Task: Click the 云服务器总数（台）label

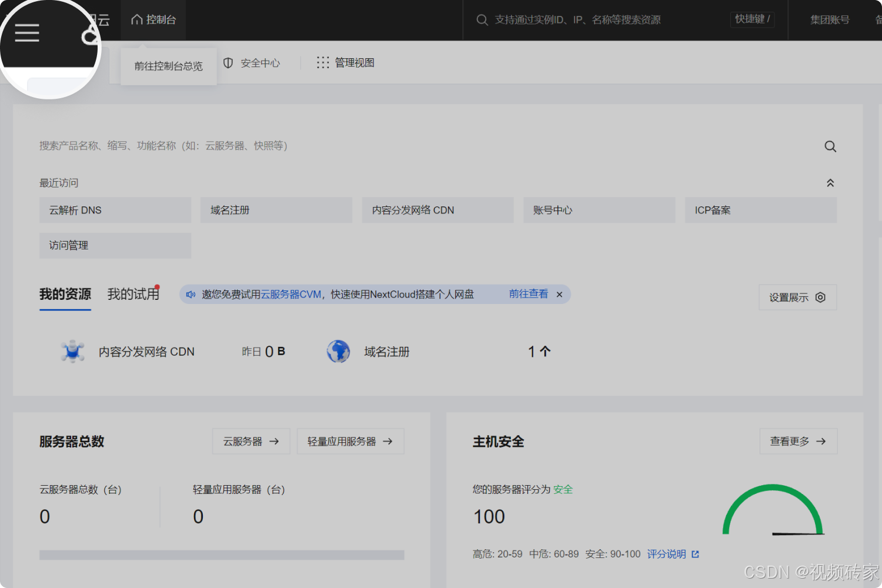Action: pos(81,490)
